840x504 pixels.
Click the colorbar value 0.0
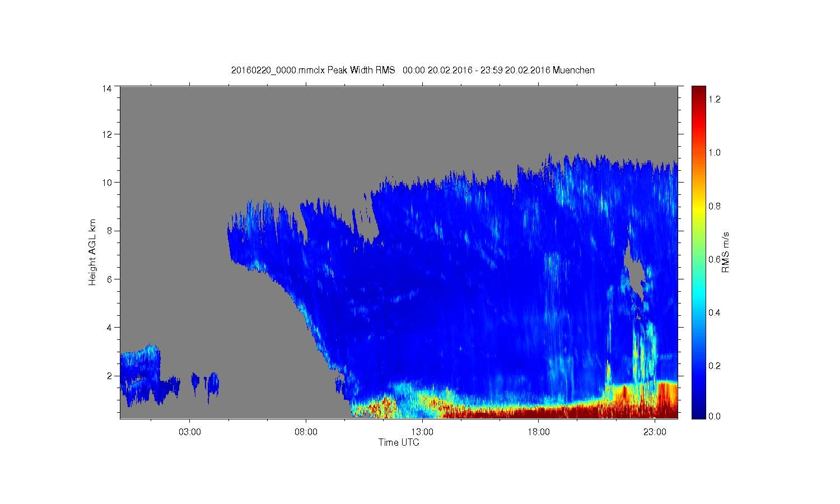tap(715, 416)
